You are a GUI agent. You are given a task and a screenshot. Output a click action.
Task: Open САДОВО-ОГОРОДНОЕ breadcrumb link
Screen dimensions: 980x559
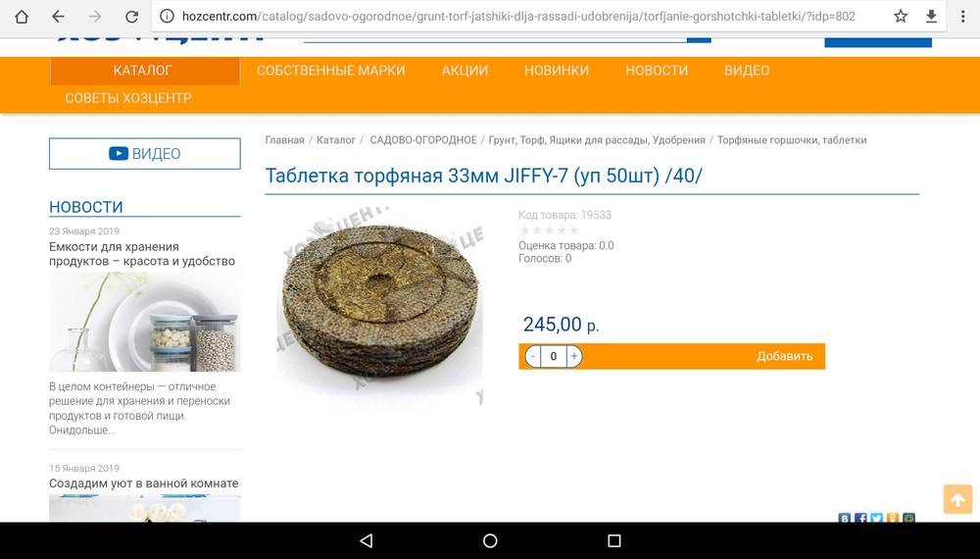click(423, 140)
